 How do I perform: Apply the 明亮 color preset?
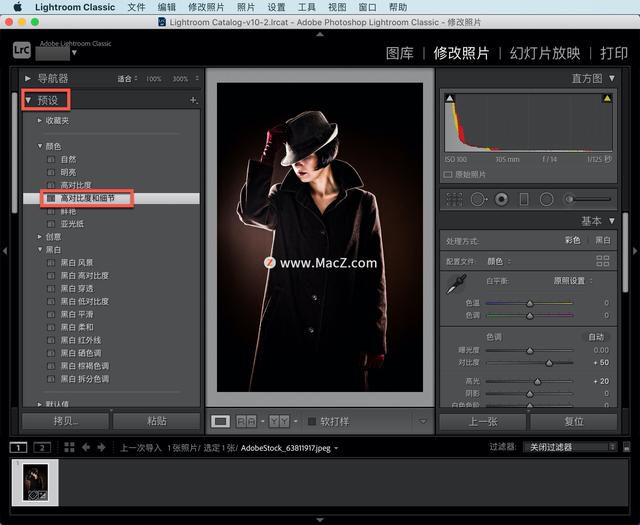click(69, 172)
